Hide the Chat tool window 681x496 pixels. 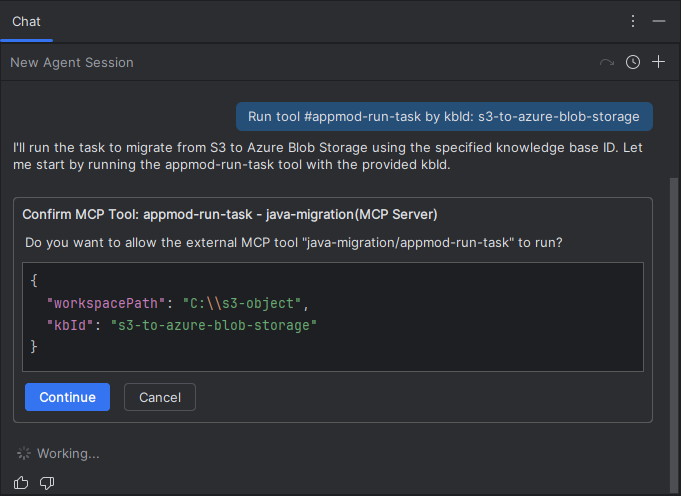click(x=658, y=21)
